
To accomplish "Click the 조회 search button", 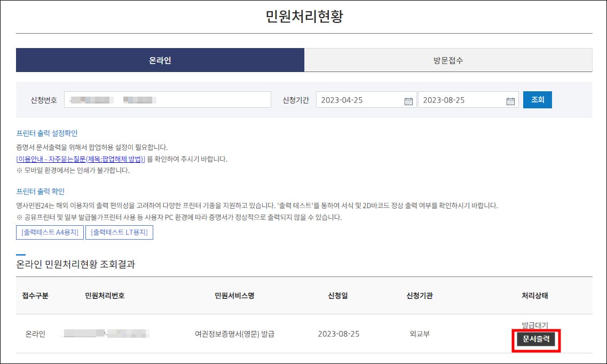I will pyautogui.click(x=537, y=99).
